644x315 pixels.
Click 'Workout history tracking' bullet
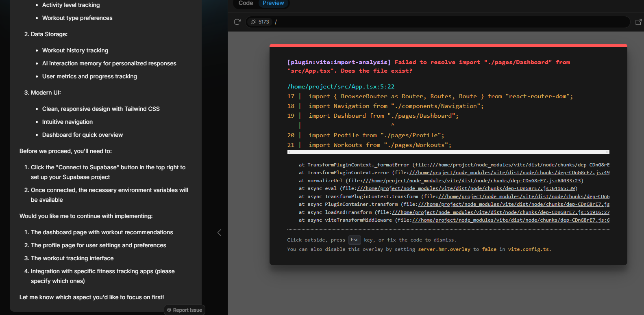pos(75,50)
